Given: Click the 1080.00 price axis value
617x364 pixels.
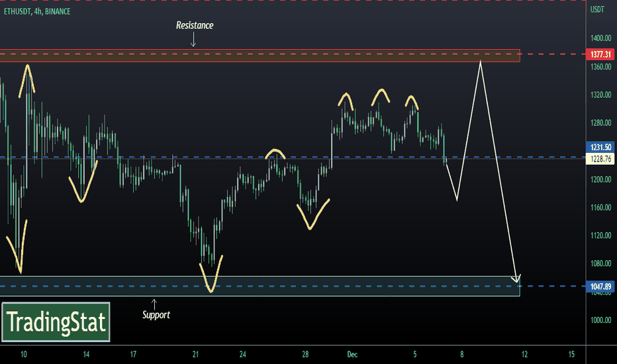Looking at the screenshot, I should [x=600, y=263].
